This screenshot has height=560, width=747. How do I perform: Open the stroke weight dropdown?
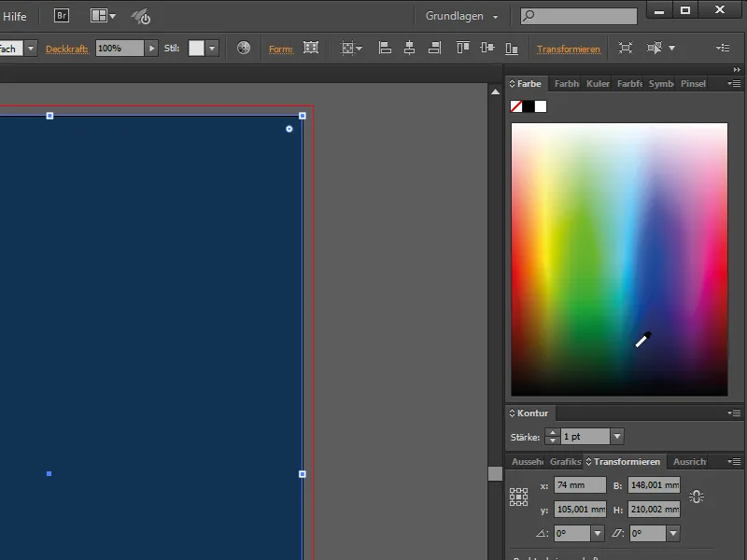[617, 437]
